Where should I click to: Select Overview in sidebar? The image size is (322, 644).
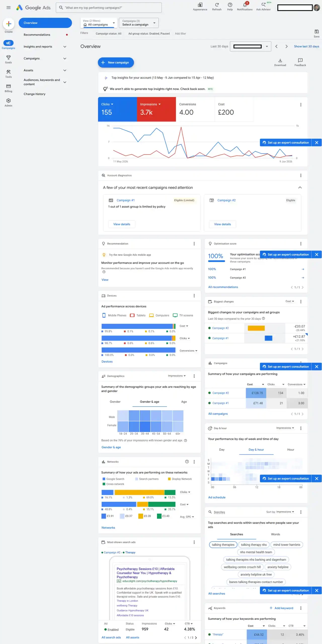coord(45,23)
